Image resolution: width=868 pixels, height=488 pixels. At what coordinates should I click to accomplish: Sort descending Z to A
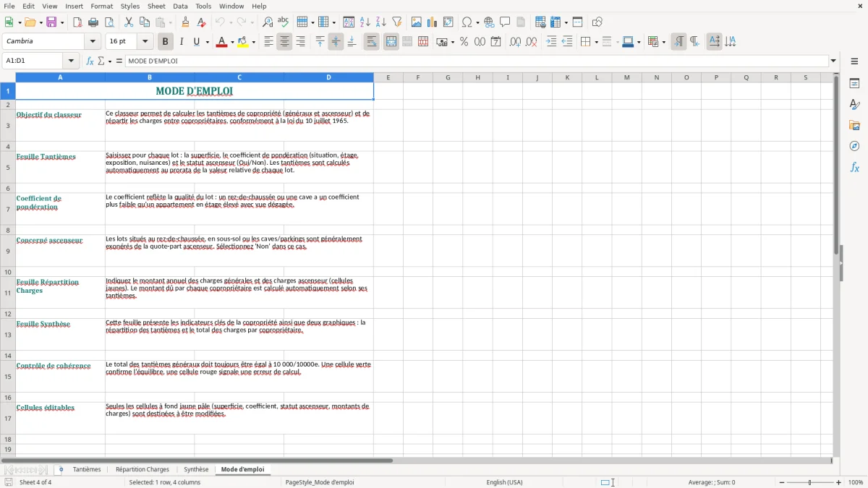tap(380, 22)
